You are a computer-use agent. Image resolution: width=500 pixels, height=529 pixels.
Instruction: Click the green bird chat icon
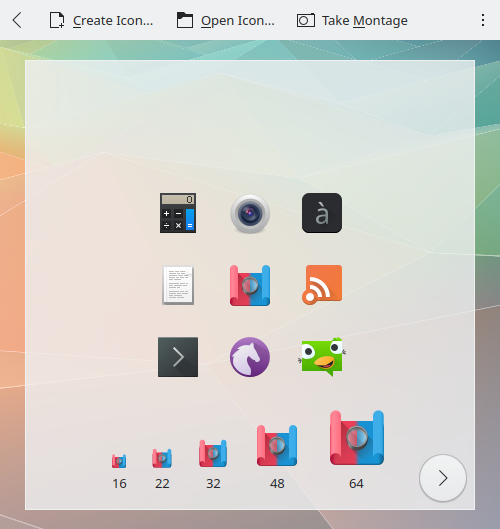pyautogui.click(x=322, y=357)
